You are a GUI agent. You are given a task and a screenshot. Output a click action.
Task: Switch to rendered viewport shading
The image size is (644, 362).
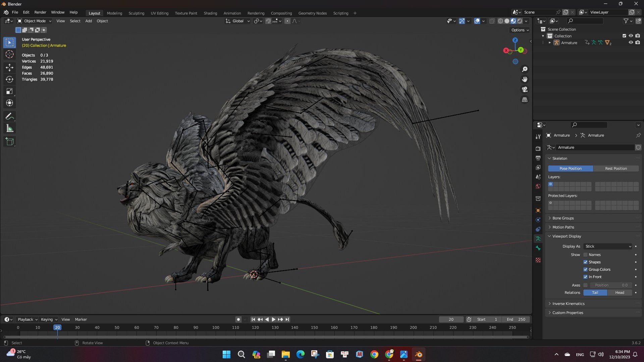click(x=520, y=21)
